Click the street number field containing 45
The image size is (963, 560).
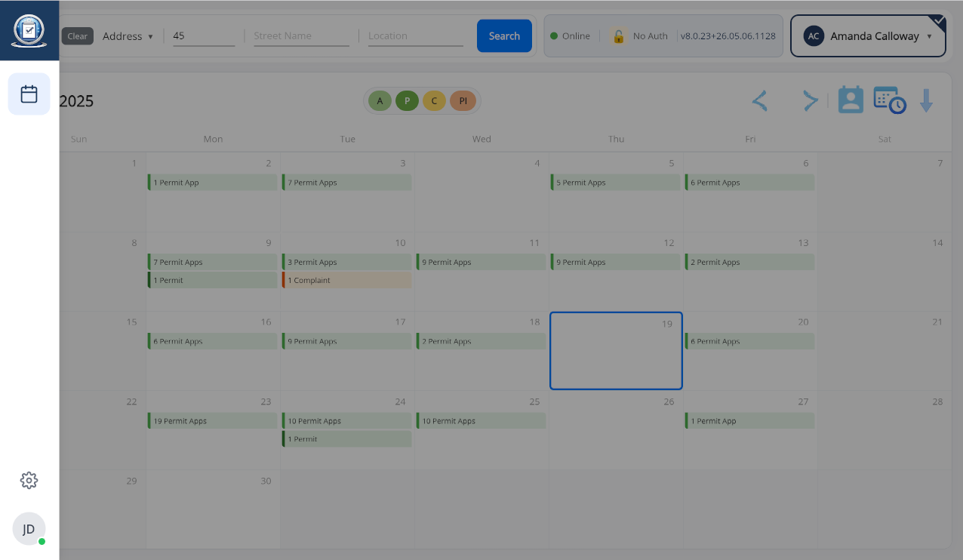[x=204, y=36]
